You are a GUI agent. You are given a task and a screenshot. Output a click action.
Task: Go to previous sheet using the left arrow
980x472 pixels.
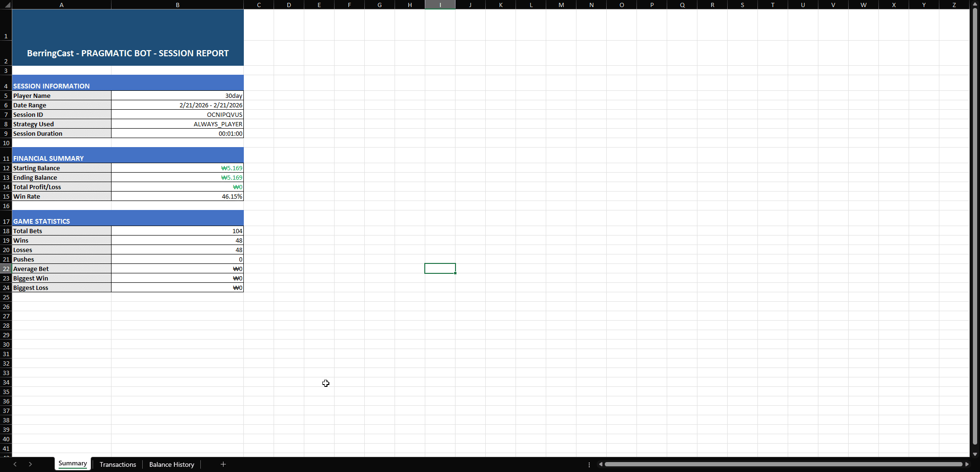pos(15,464)
